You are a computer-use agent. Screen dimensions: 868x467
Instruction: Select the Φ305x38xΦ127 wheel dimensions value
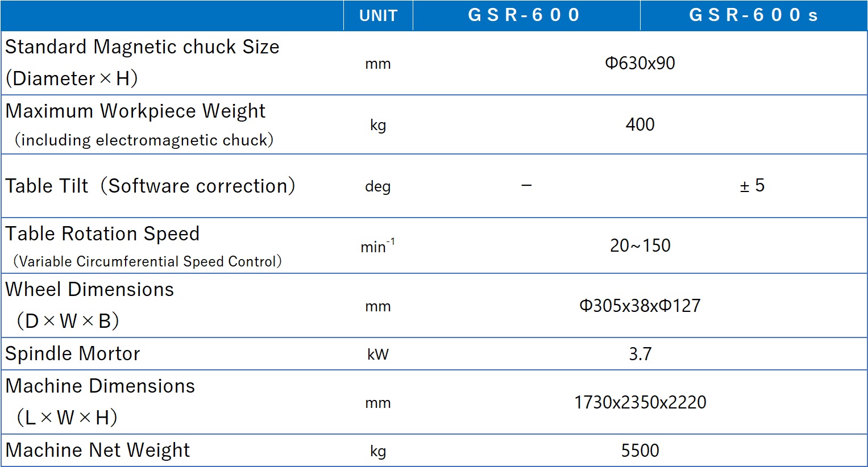pos(639,306)
